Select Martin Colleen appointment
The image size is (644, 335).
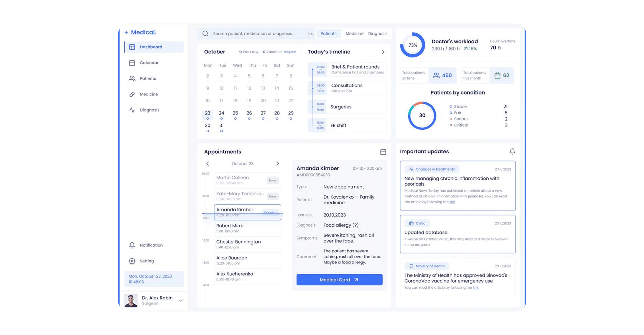248,180
